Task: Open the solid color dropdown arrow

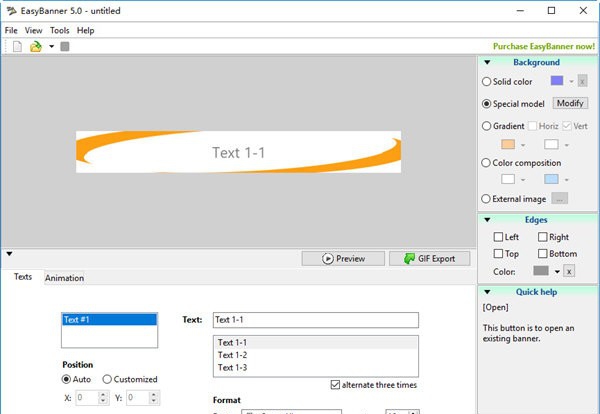Action: [x=571, y=81]
